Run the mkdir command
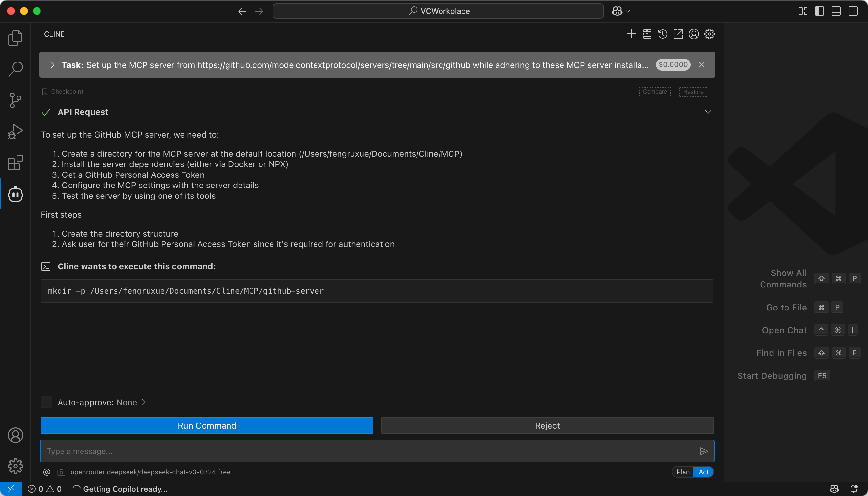Screen dimensions: 868x496 click(x=207, y=425)
